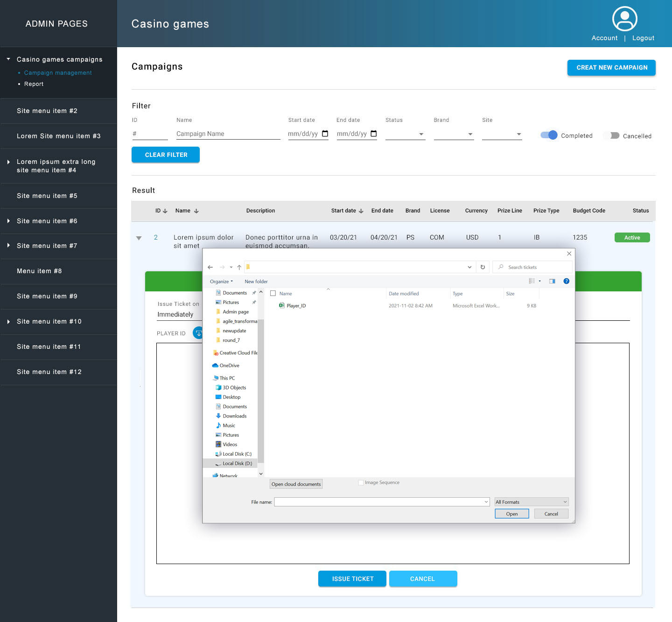Click the File name input field
This screenshot has width=672, height=622.
tap(382, 502)
